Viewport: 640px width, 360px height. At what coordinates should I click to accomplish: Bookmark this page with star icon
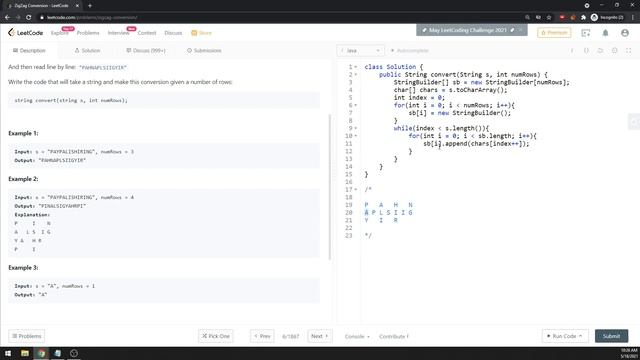[x=549, y=18]
